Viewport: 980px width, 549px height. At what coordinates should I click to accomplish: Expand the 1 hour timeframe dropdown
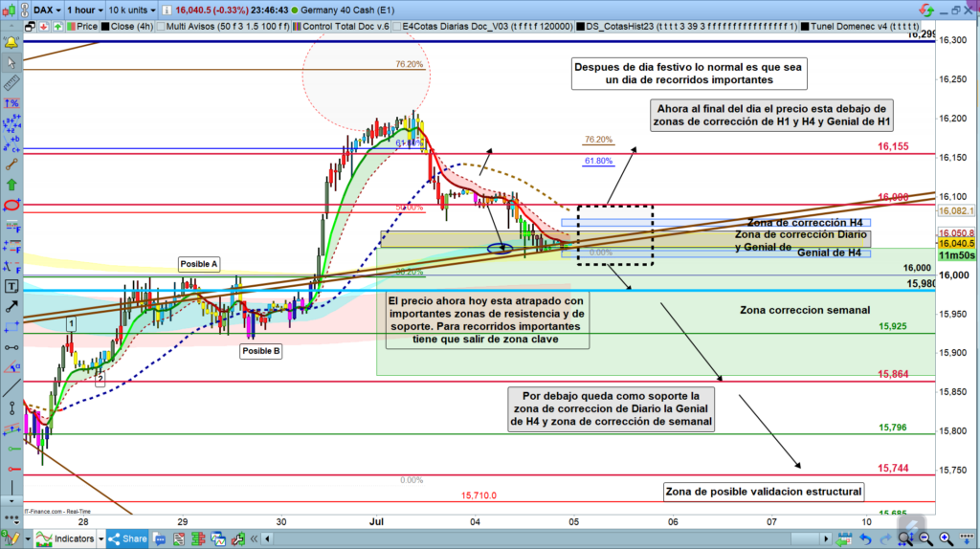[x=85, y=10]
